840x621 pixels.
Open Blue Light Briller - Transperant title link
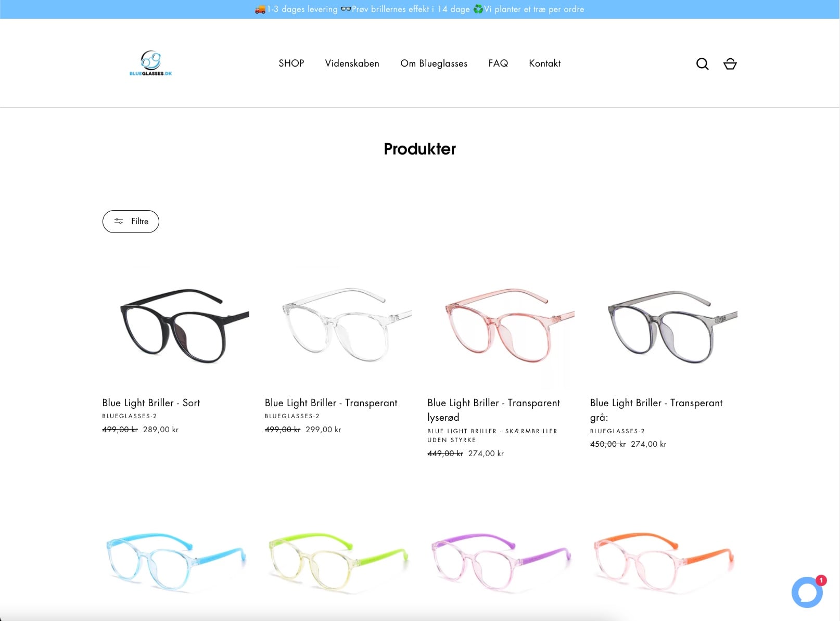[x=330, y=403]
